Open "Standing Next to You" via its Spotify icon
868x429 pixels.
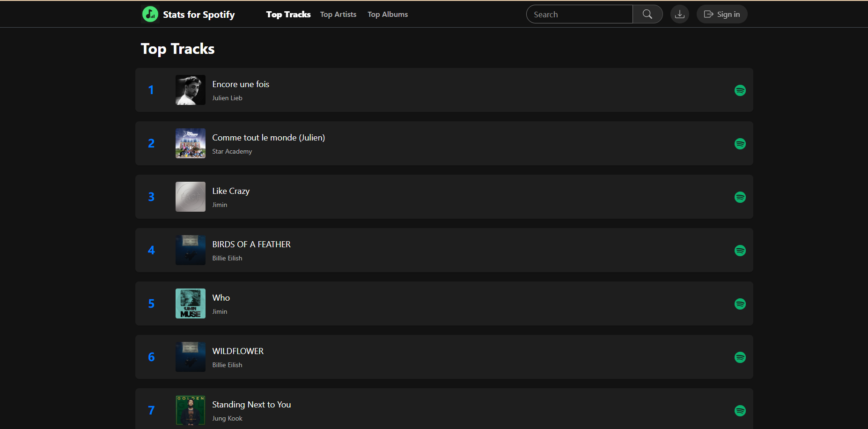tap(740, 411)
